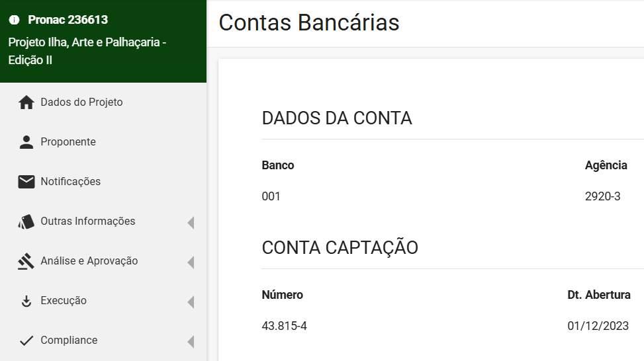Select the Notificações menu label
Viewport: 644px width, 361px height.
point(71,182)
